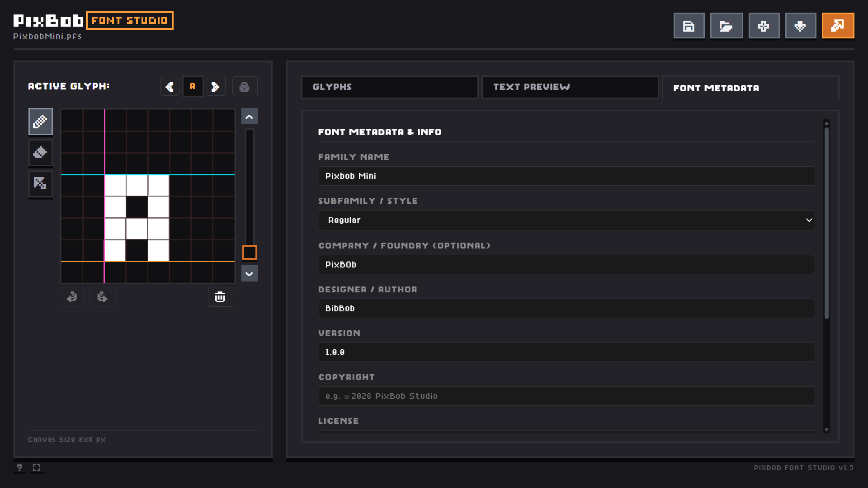Image resolution: width=868 pixels, height=488 pixels.
Task: Undo the last glyph edit
Action: point(72,297)
